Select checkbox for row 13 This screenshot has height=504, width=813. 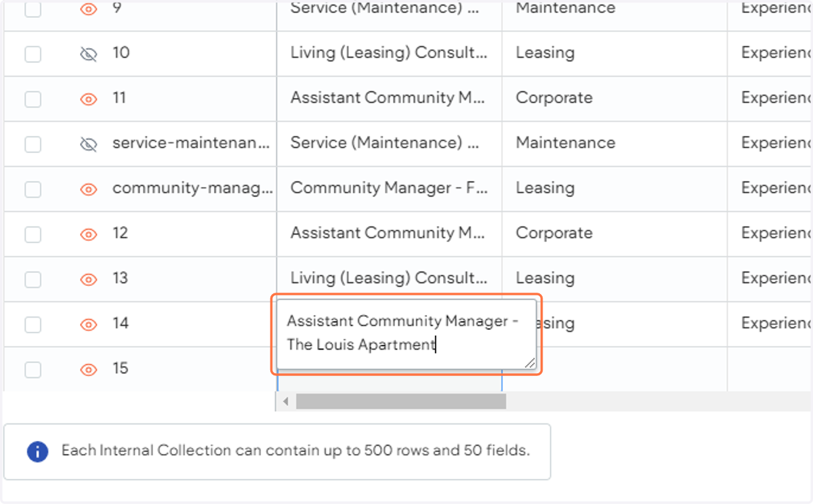[33, 279]
